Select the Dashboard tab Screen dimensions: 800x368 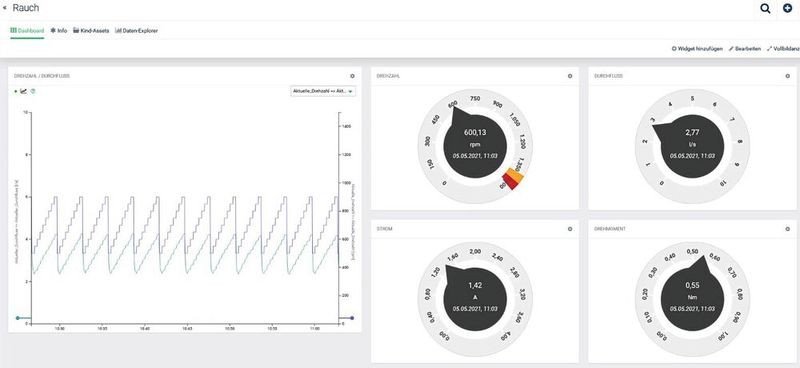[x=27, y=31]
